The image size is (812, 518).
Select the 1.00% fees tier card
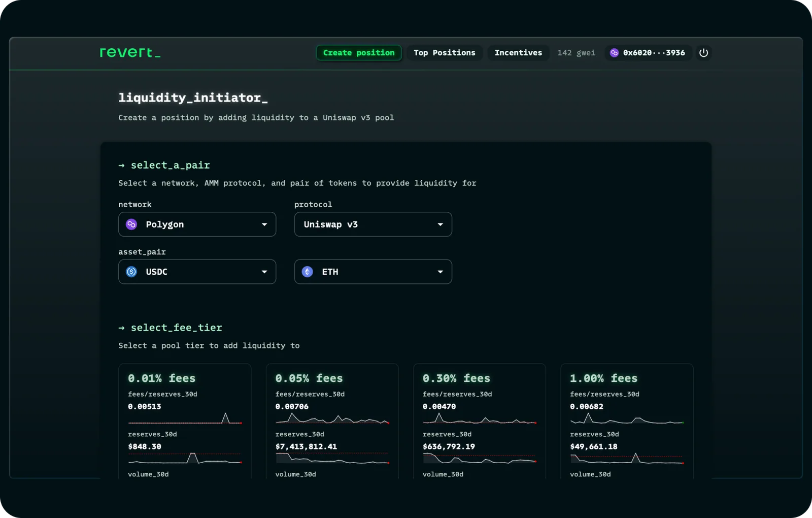[627, 421]
